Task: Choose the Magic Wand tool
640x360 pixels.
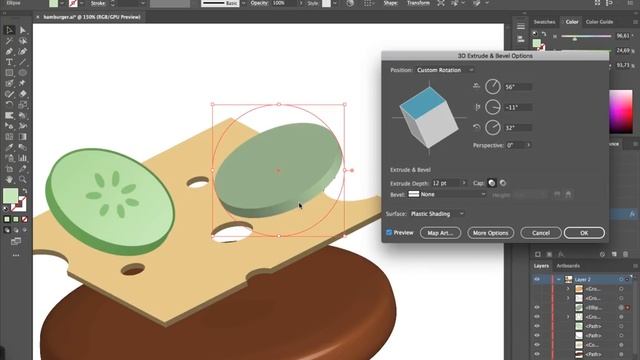Action: click(9, 41)
